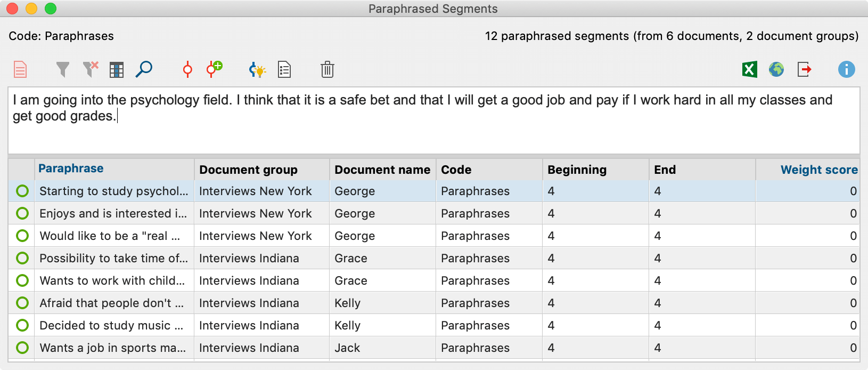Screen dimensions: 868x370
Task: Open the blue info icon
Action: 846,69
